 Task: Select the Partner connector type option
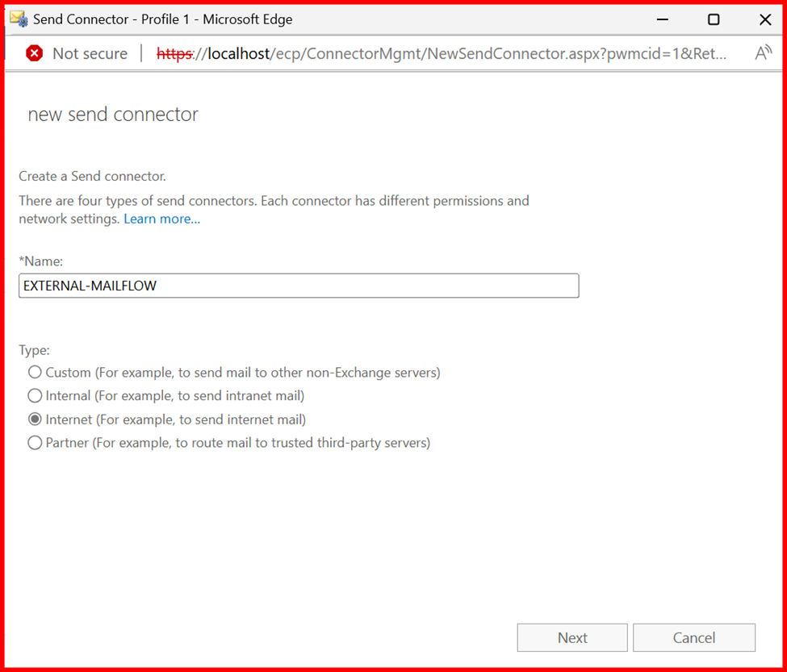click(35, 443)
